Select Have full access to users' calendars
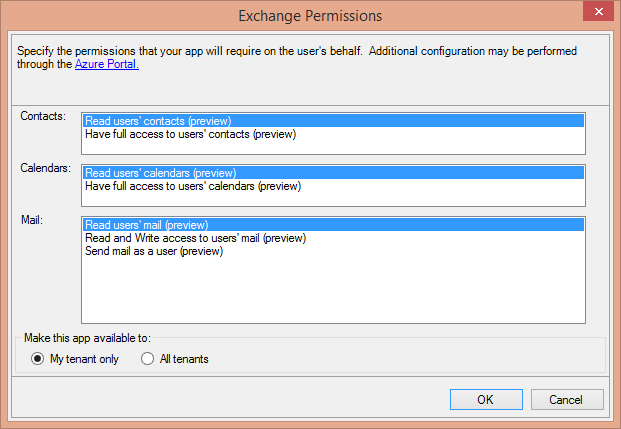621x429 pixels. click(x=192, y=186)
